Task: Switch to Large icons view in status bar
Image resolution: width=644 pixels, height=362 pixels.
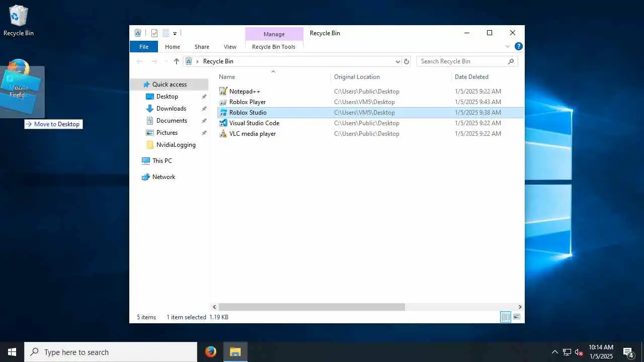Action: click(x=517, y=317)
